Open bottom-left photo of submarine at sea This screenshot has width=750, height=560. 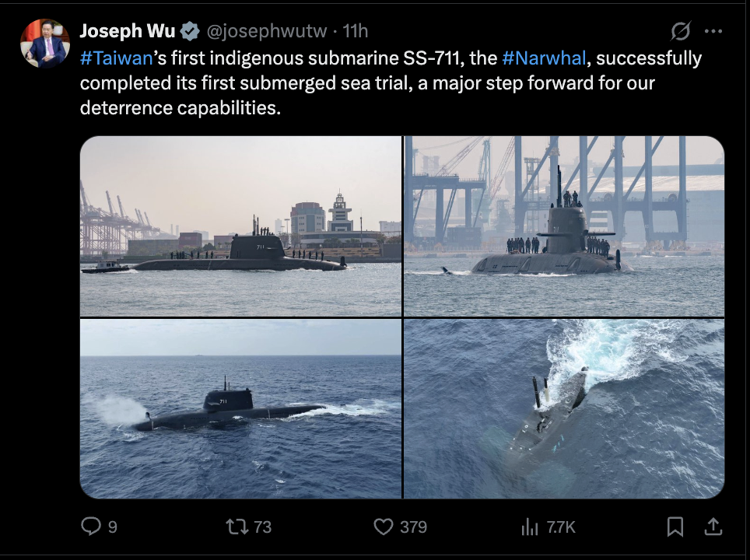240,408
